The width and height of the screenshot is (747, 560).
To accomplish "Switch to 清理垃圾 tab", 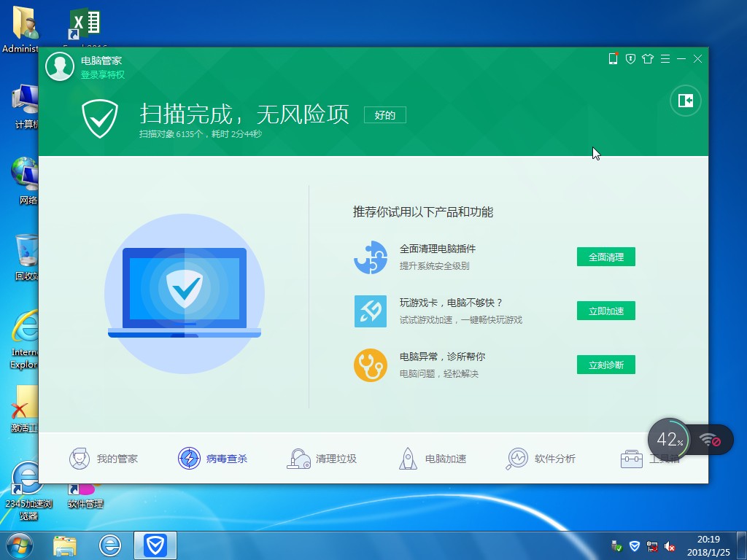I will pos(322,459).
